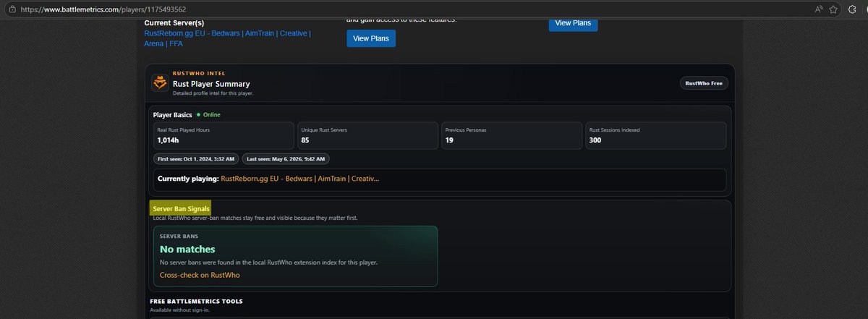Click the right View Plans button
868x319 pixels.
(573, 22)
